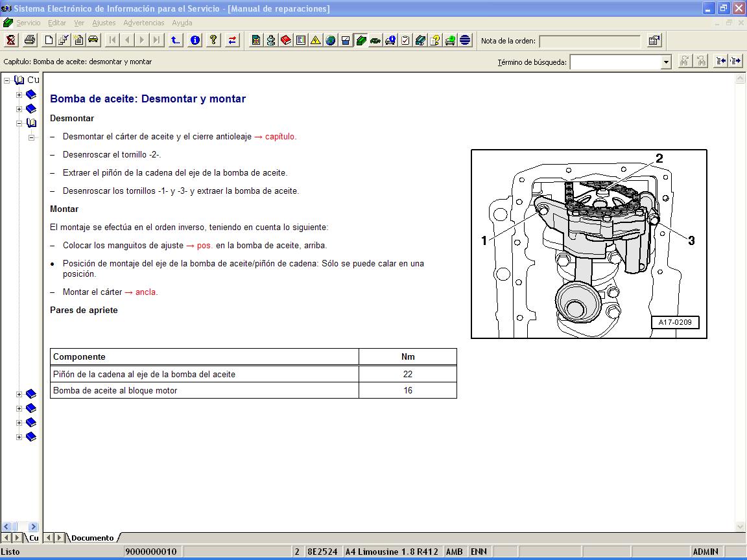Open the Servicio menu
The height and width of the screenshot is (560, 747).
click(x=28, y=23)
